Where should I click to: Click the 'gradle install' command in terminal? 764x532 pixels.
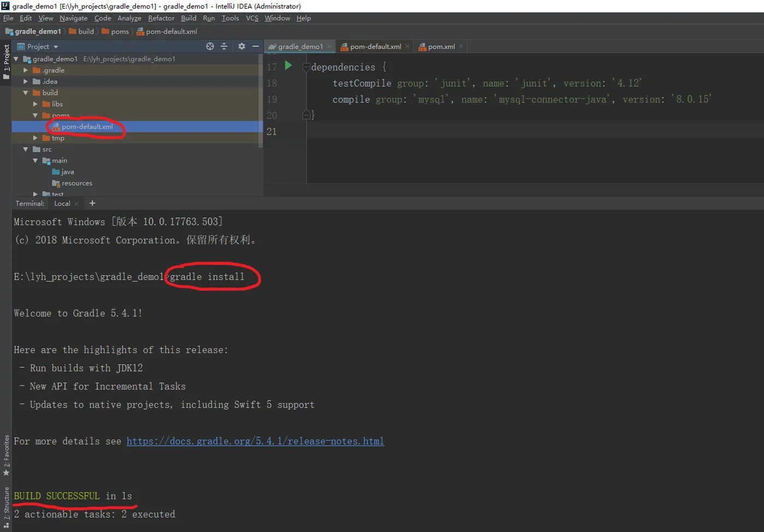207,277
